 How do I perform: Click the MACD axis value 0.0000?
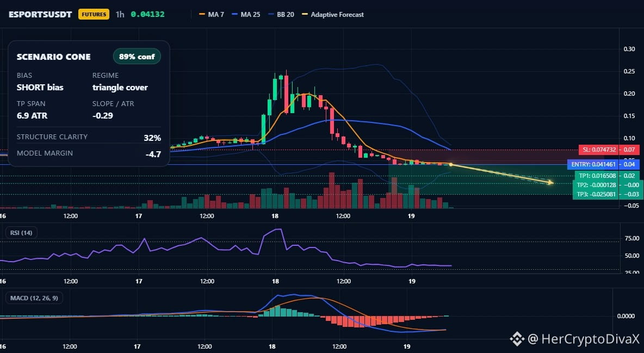[626, 316]
